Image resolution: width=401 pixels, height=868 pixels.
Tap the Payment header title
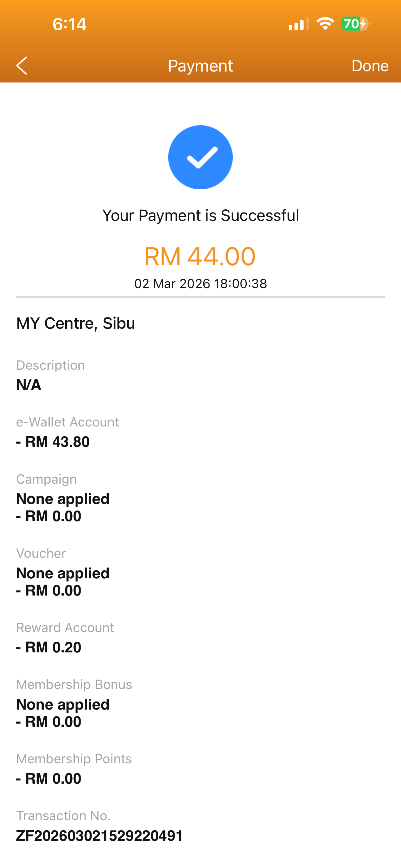point(200,66)
